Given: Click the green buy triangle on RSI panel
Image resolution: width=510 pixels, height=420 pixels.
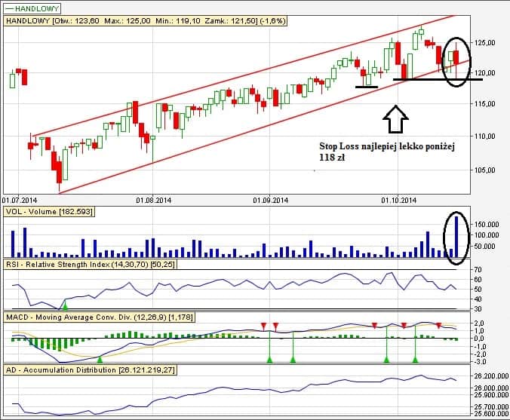Looking at the screenshot, I should [x=65, y=305].
